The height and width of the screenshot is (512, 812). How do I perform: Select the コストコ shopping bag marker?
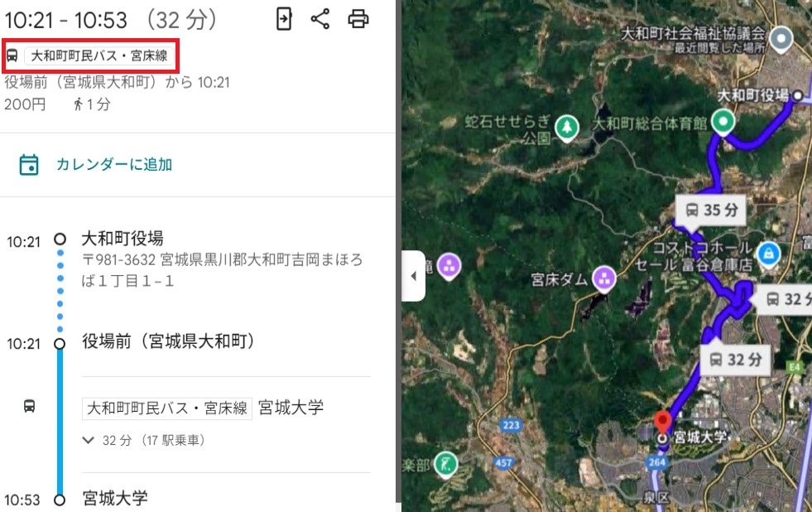768,254
